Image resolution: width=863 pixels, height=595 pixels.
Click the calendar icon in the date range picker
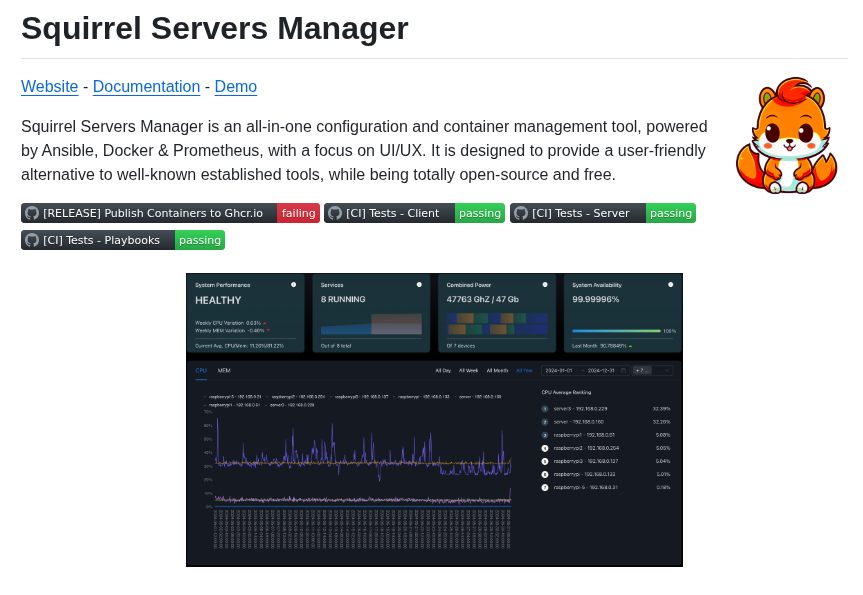coord(624,370)
